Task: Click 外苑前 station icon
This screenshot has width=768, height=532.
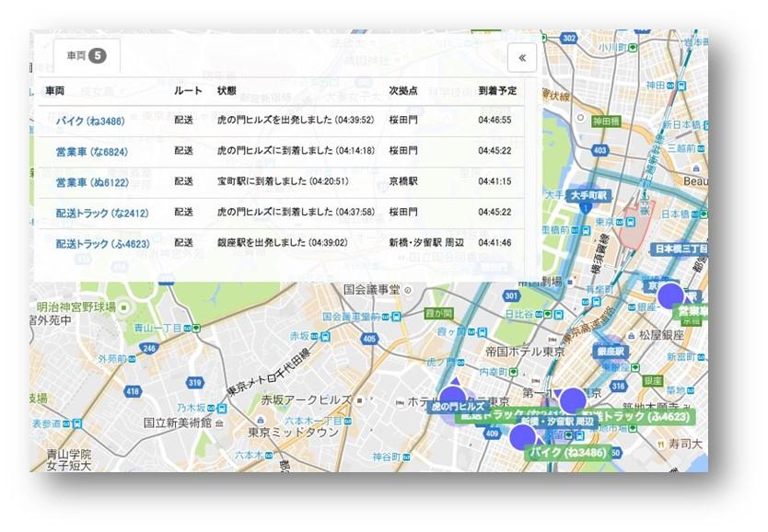Action: [x=133, y=360]
